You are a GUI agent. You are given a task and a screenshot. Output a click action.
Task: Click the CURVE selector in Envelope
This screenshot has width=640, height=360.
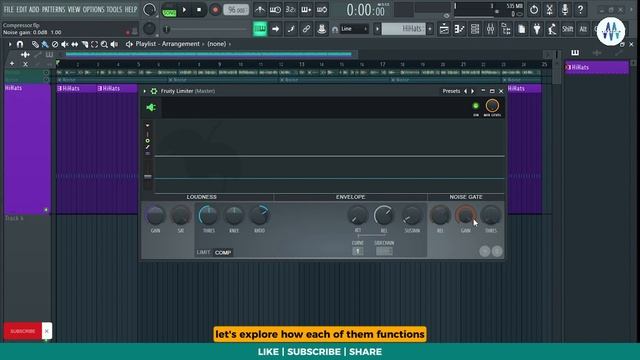358,251
